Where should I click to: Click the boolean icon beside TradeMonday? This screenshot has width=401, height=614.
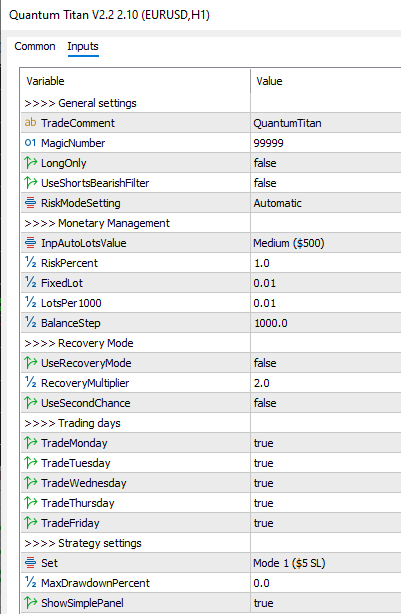[x=31, y=442]
